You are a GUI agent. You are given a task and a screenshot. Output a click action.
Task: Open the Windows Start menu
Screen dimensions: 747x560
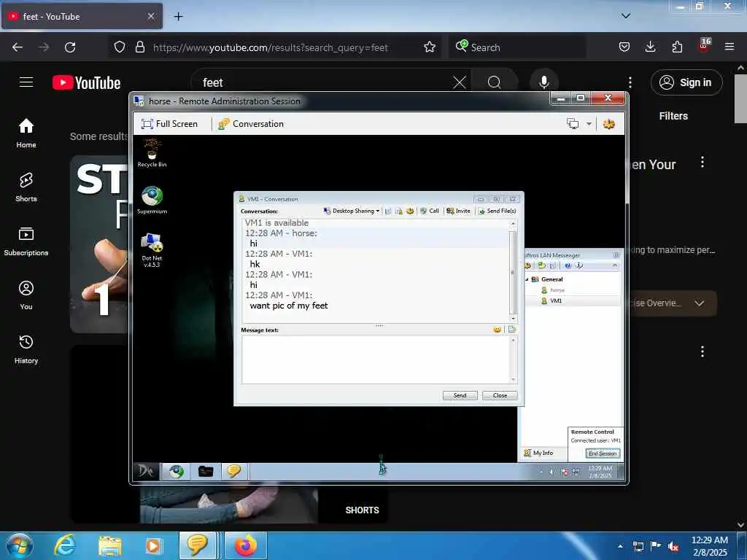click(x=20, y=545)
